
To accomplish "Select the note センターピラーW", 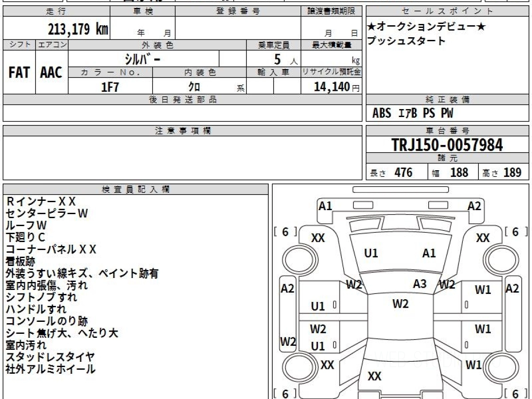I will tap(47, 214).
